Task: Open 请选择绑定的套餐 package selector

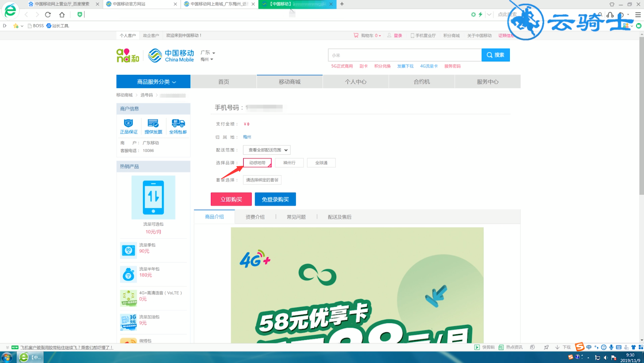Action: coord(262,180)
